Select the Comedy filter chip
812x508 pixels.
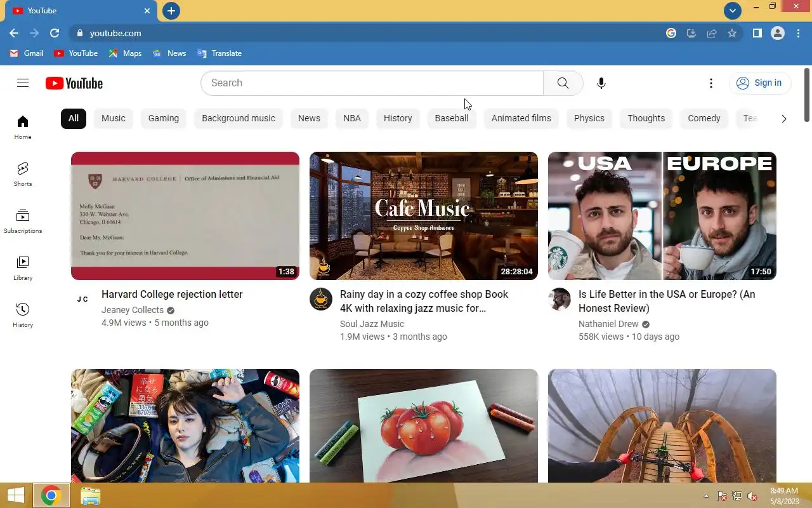click(x=704, y=119)
